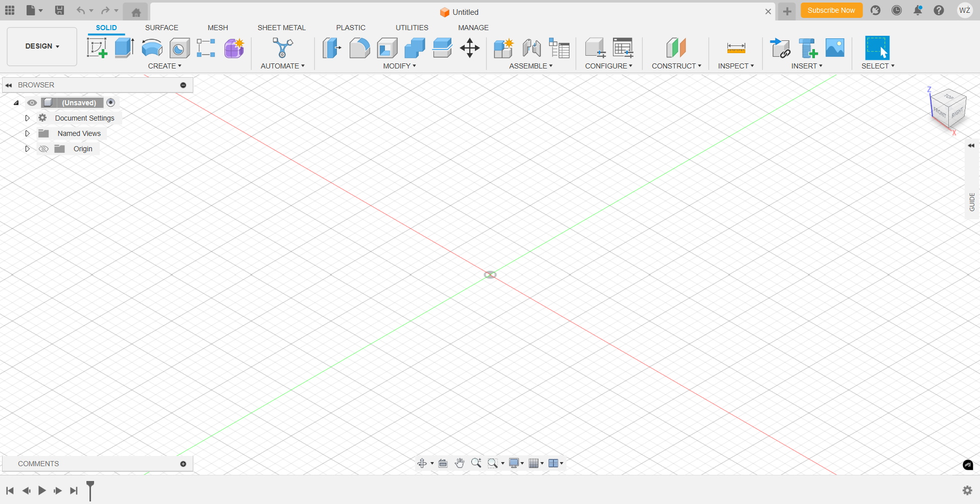The height and width of the screenshot is (504, 980).
Task: Expand Document Settings tree node
Action: [28, 118]
